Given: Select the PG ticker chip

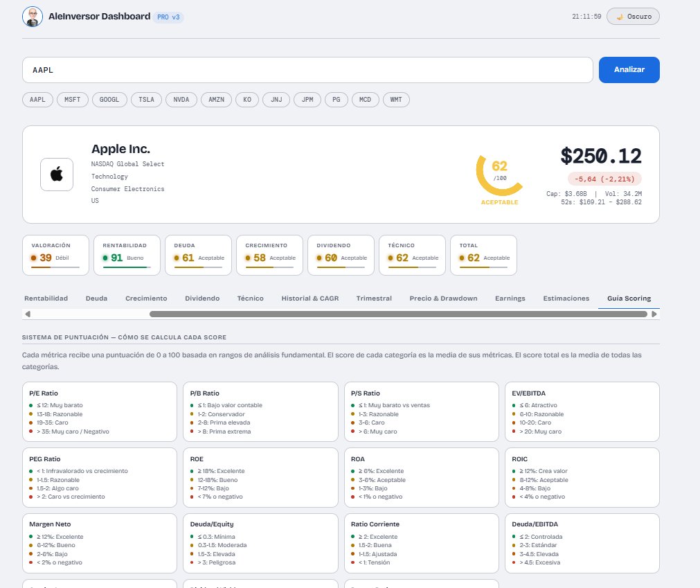Looking at the screenshot, I should 336,100.
